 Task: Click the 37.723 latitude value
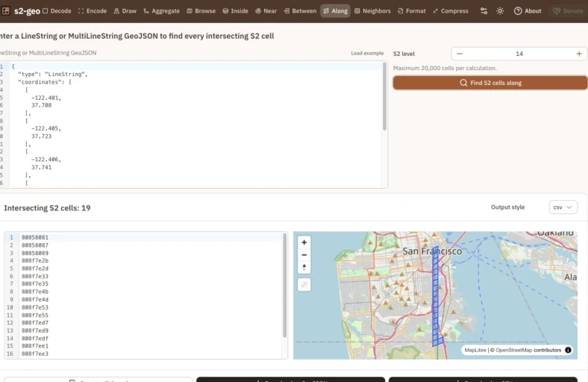coord(42,137)
